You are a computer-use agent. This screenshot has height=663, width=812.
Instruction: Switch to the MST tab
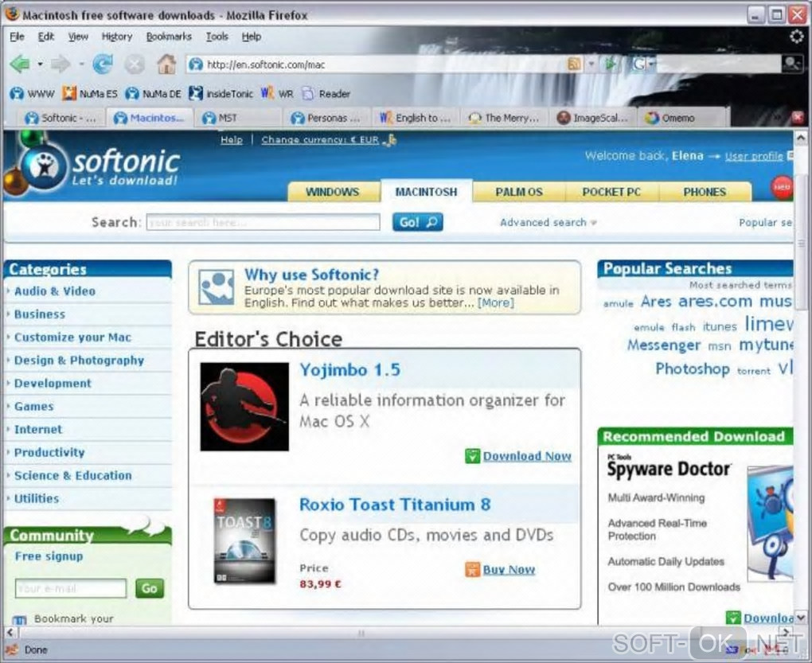(239, 118)
